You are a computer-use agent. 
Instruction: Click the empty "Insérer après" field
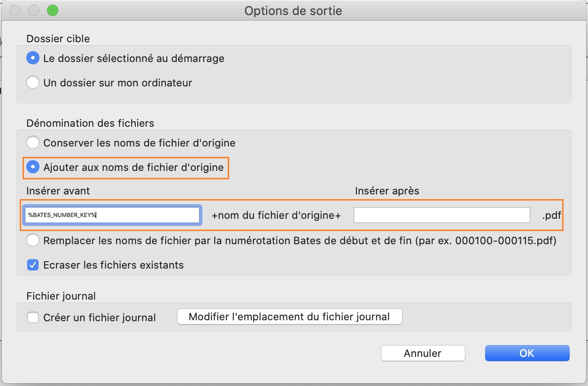pos(441,215)
